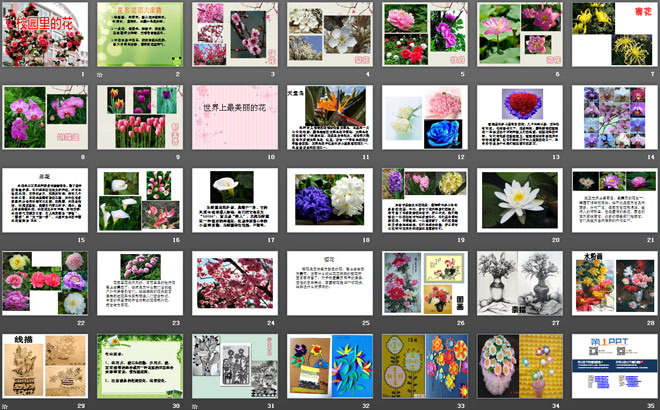Image resolution: width=660 pixels, height=410 pixels.
Task: Select slide 21 with three water lily photos
Action: (x=615, y=200)
